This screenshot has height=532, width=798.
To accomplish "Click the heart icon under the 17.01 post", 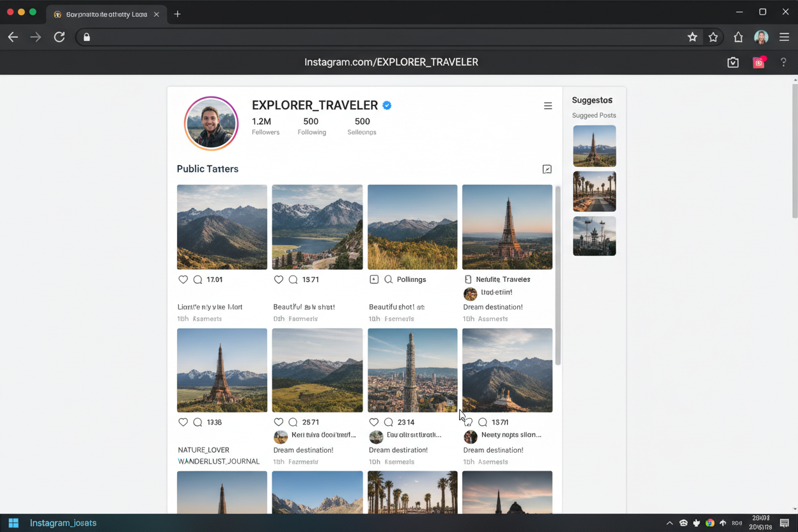I will (x=183, y=279).
